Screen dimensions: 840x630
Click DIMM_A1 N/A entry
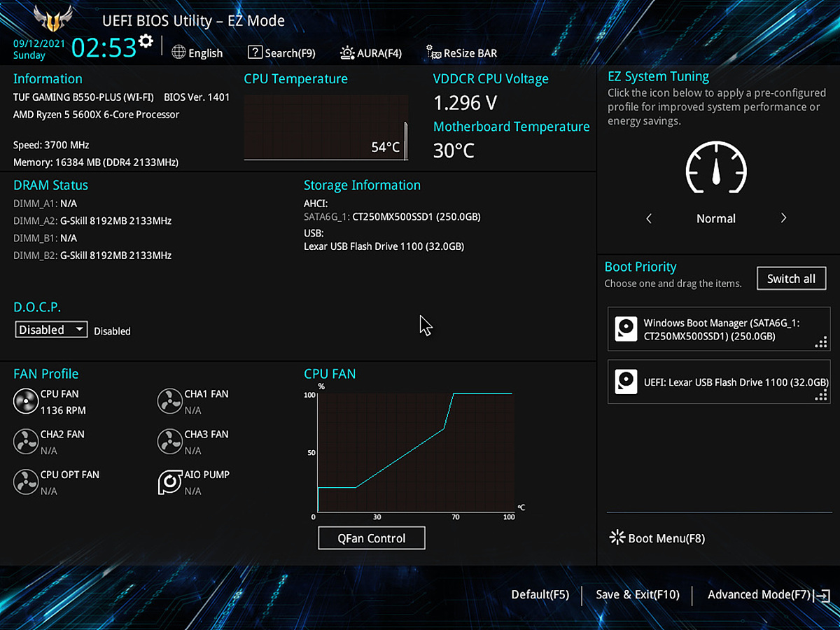point(45,203)
